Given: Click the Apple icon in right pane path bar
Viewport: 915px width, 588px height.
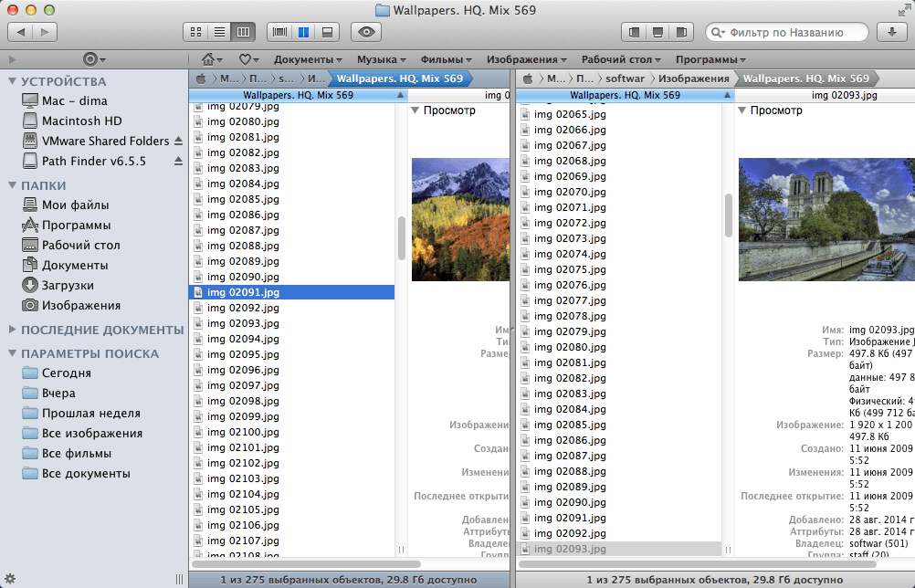Looking at the screenshot, I should coord(528,79).
